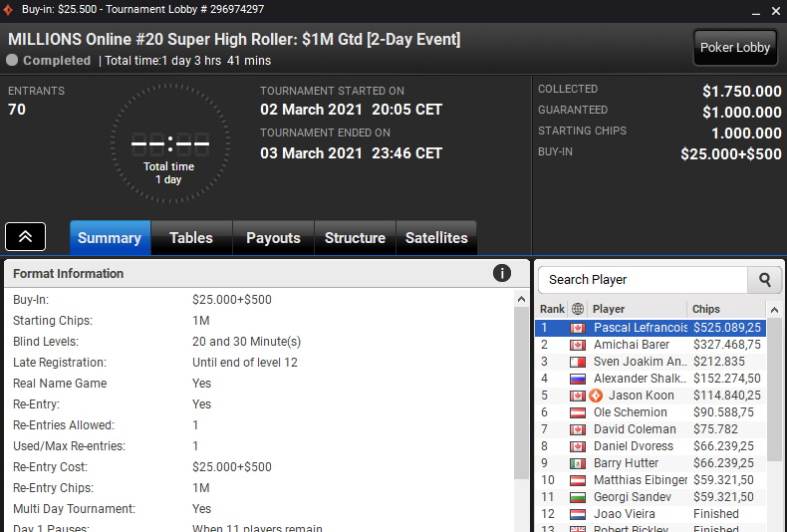
Task: Click the Mexico flag next to Barry Hutter
Action: click(x=578, y=463)
